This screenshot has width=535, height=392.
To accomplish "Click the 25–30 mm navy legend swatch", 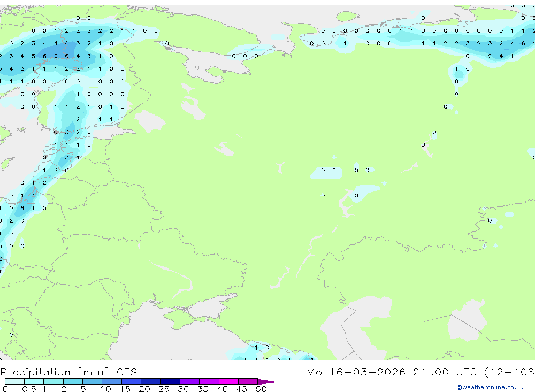I will 170,381.
